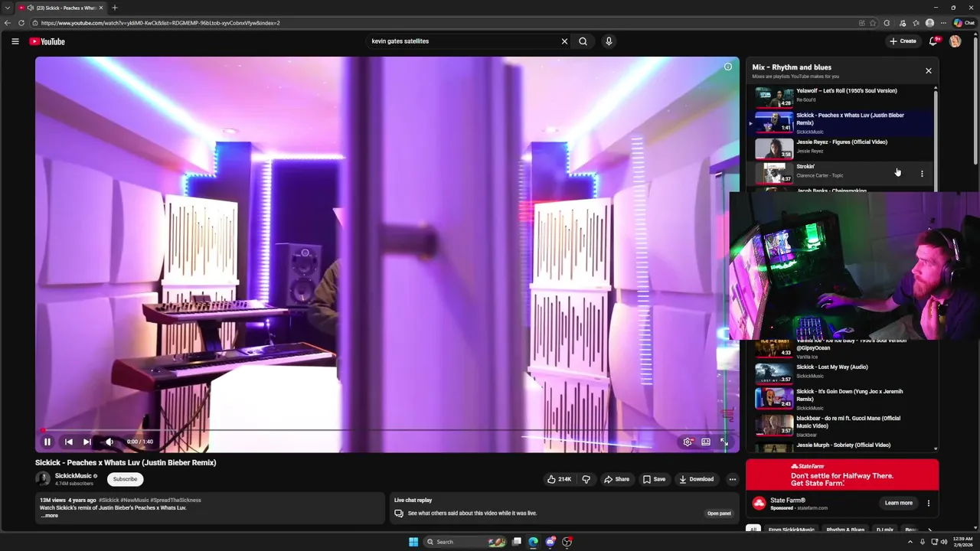
Task: Skip to the next video
Action: (x=87, y=442)
